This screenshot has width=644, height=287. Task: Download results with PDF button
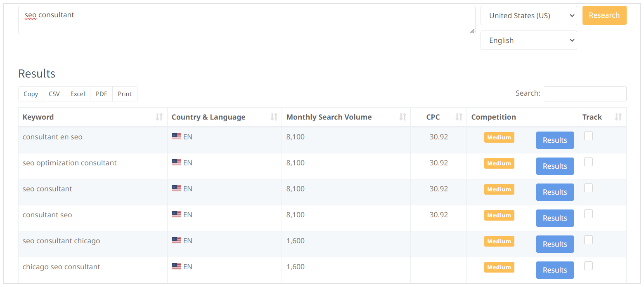click(101, 94)
